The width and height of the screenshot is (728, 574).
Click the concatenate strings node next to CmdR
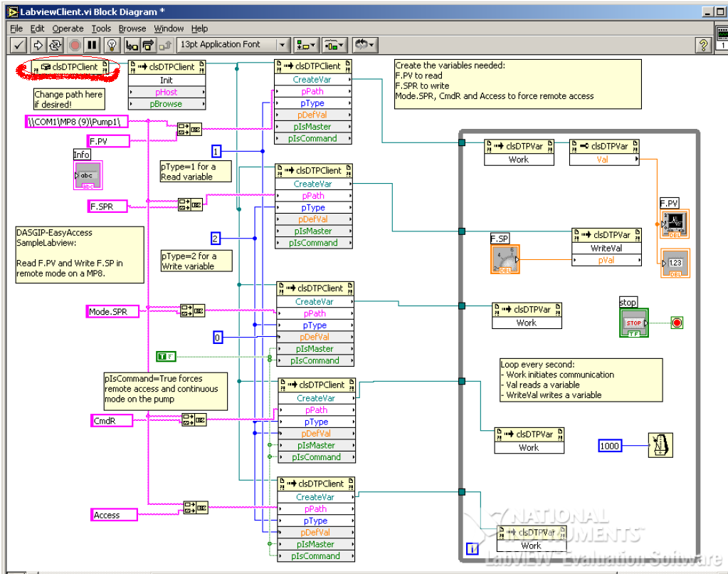click(194, 419)
